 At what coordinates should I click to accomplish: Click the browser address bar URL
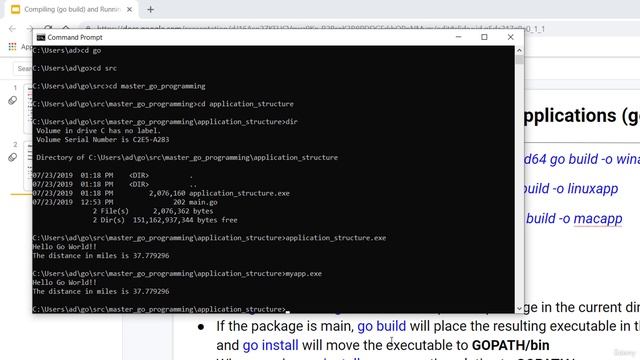(x=320, y=29)
